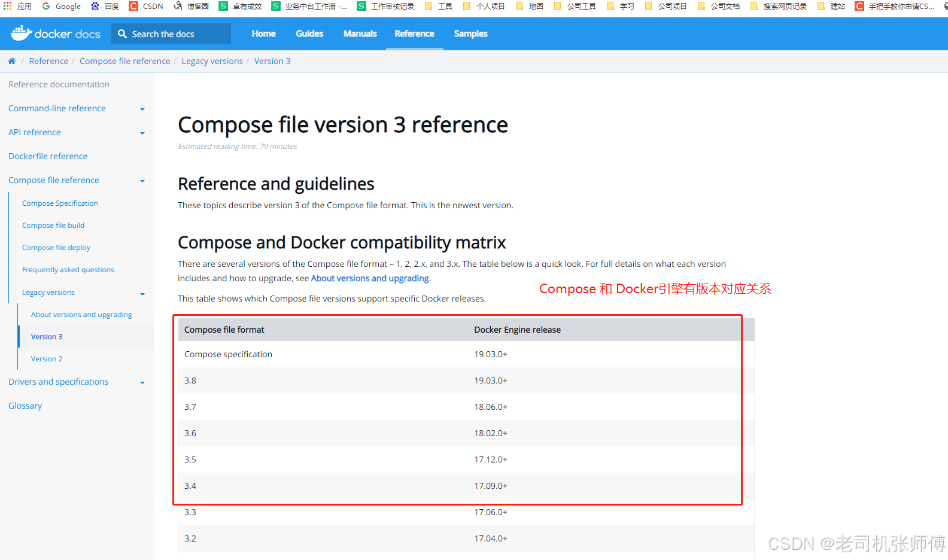Open Compose Specification in the sidebar
The image size is (948, 560).
(x=60, y=203)
